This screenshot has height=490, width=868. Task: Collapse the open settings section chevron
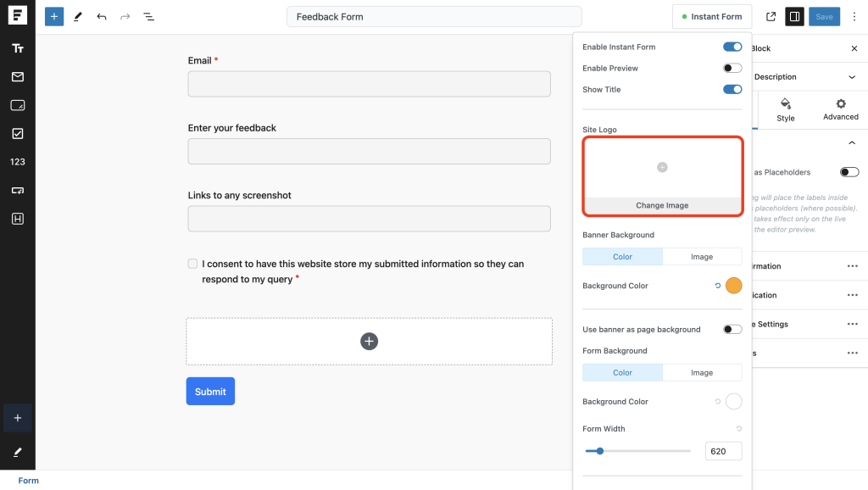(x=853, y=142)
